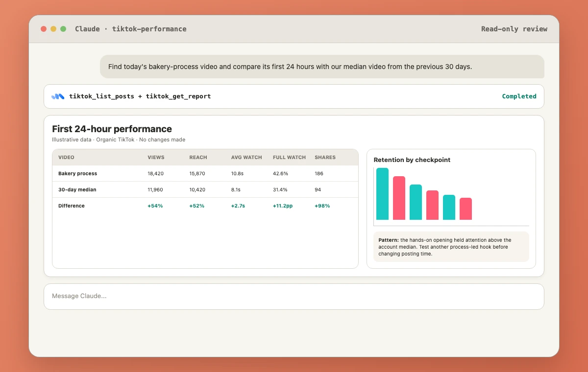This screenshot has height=372, width=588.
Task: Click the +2.7s watch difference
Action: click(238, 206)
